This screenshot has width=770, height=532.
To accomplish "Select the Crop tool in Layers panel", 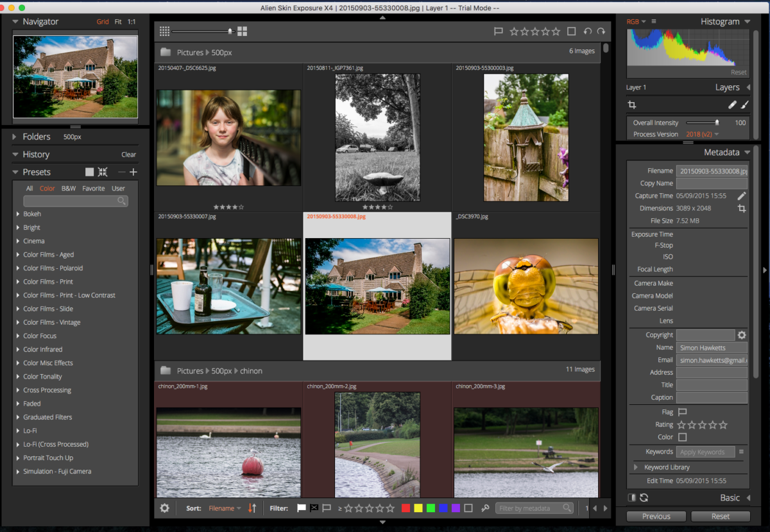I will [631, 105].
